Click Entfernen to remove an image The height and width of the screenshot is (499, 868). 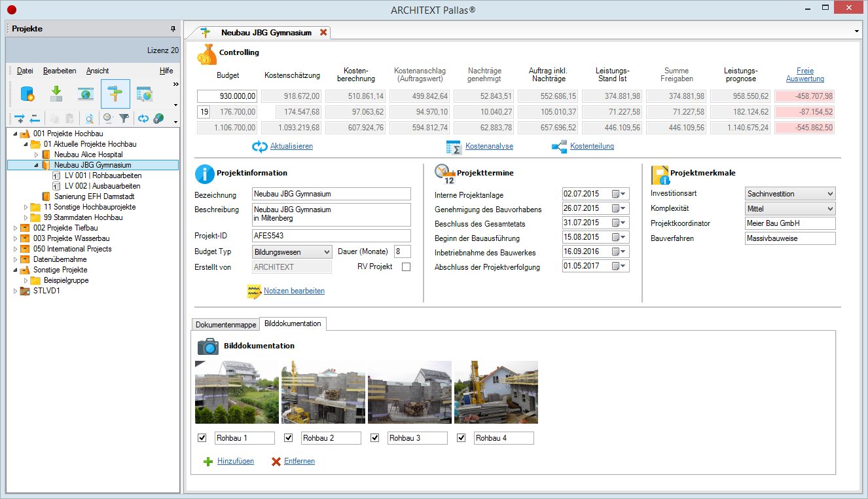tap(299, 461)
